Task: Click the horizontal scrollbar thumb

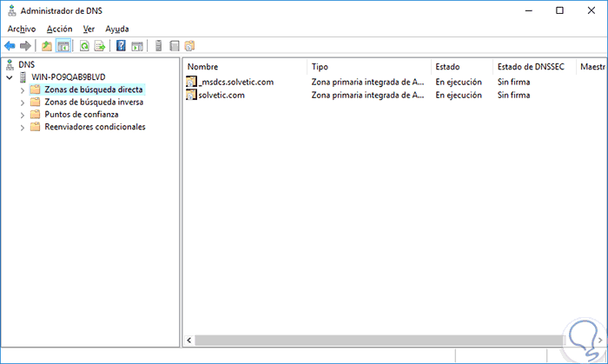Action: [x=380, y=341]
